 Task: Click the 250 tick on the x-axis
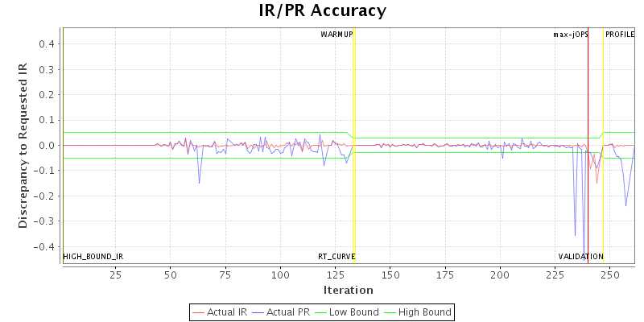(x=610, y=275)
